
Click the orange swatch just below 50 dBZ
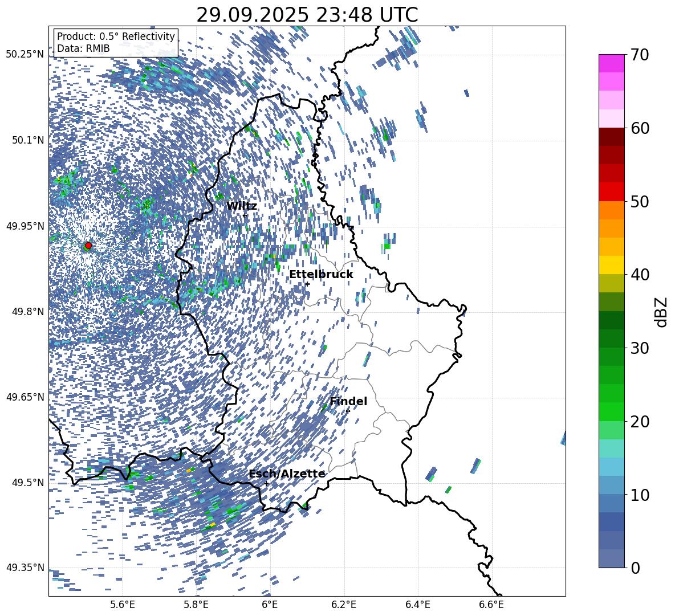pos(611,210)
